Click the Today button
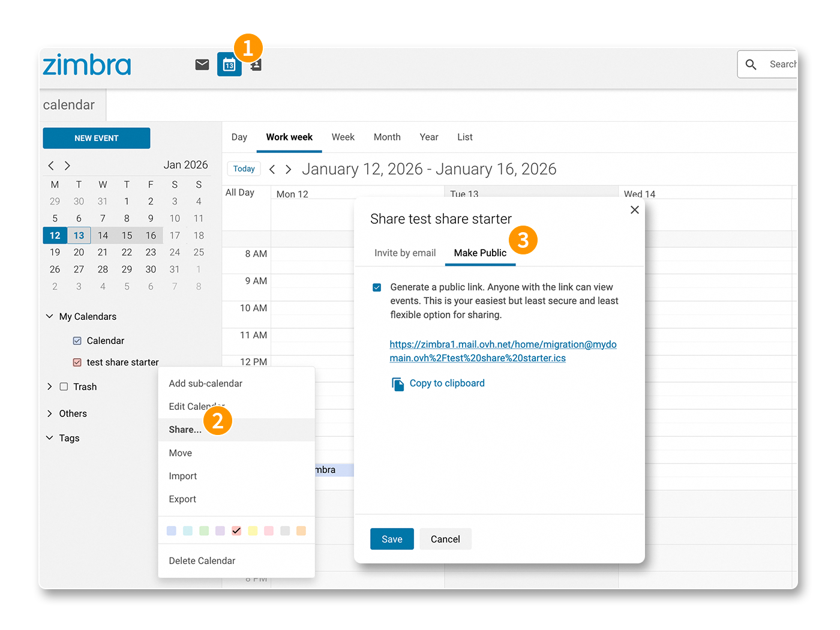840x630 pixels. 244,169
